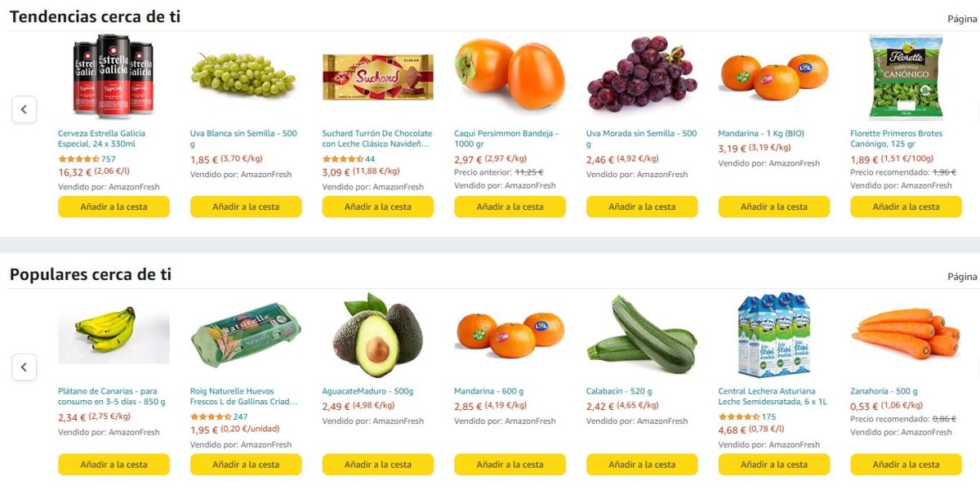This screenshot has width=980, height=494.
Task: Open Calabacín 520 g product link
Action: tap(619, 392)
